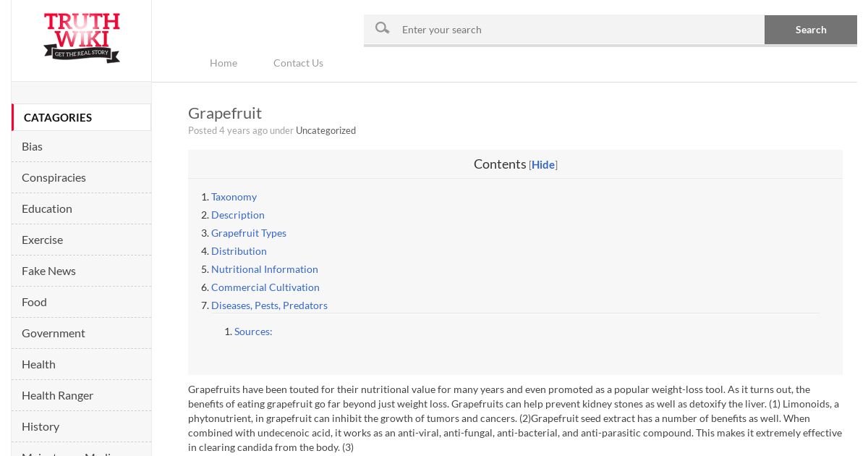This screenshot has width=868, height=456.
Task: Click the Search button
Action: (x=811, y=30)
